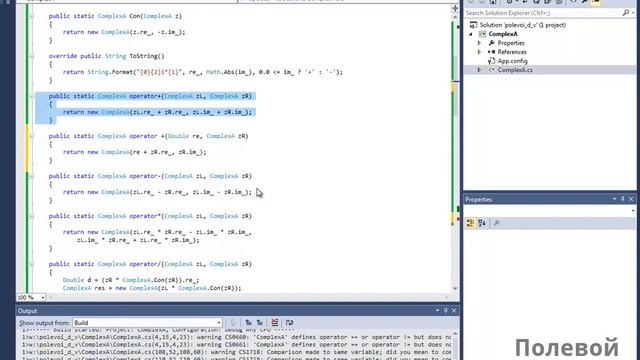
Task: Click wrench icon beside Properties node
Action: (491, 43)
